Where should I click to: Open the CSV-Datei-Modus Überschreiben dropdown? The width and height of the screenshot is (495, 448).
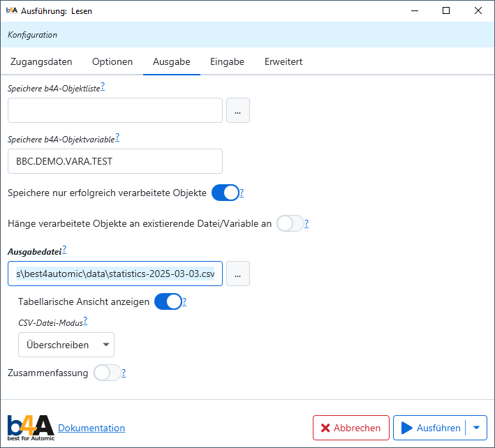click(66, 345)
